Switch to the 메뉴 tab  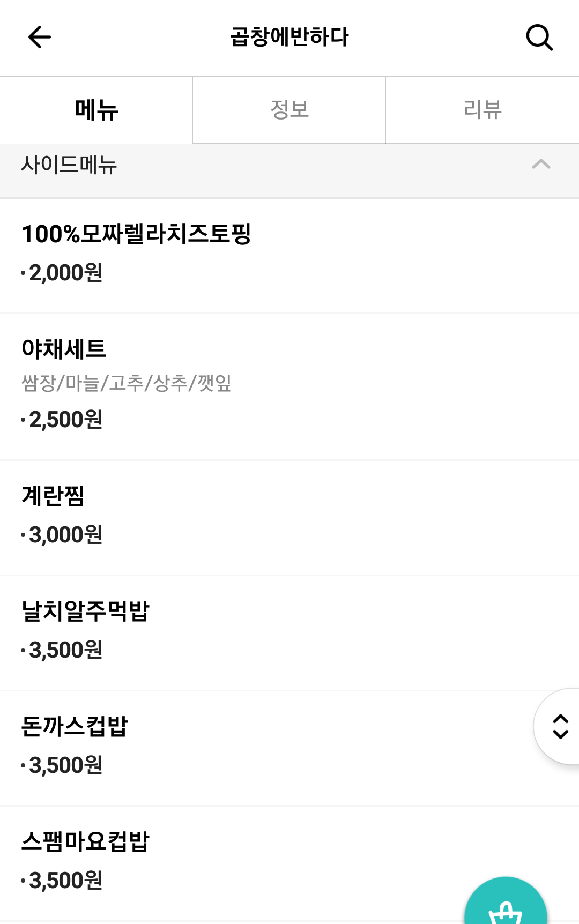coord(96,110)
